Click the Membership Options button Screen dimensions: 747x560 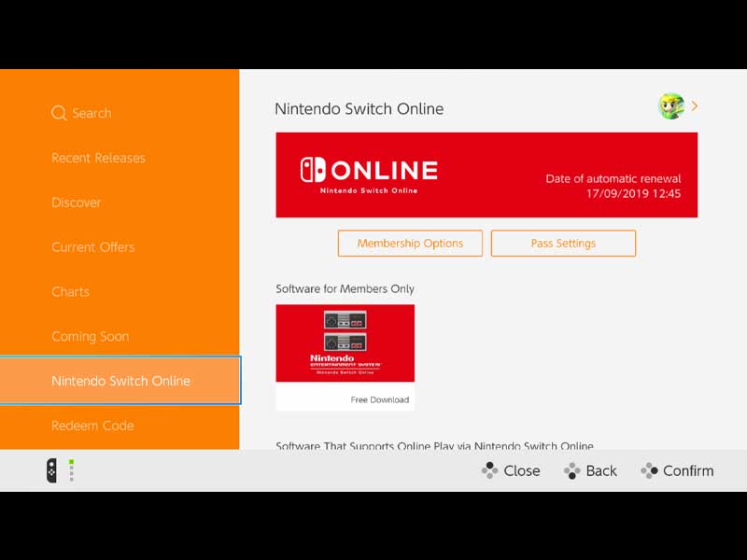[x=410, y=244]
